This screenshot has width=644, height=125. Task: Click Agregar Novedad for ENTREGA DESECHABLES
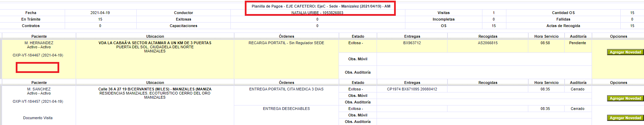pyautogui.click(x=625, y=118)
